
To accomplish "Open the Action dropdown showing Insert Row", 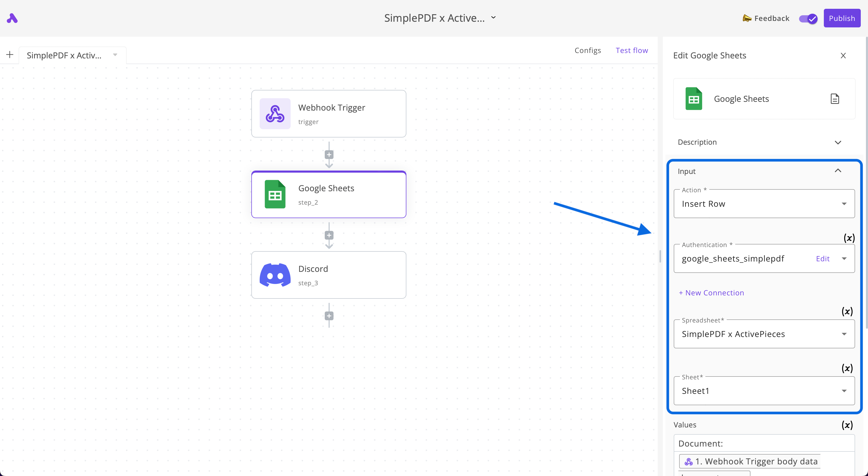I will 764,204.
